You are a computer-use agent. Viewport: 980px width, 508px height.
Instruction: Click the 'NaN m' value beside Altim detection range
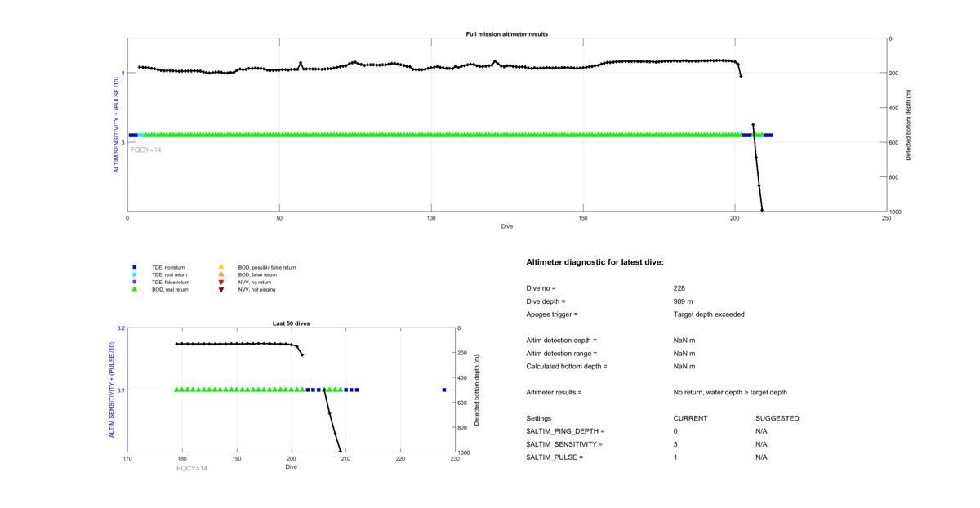click(x=684, y=353)
